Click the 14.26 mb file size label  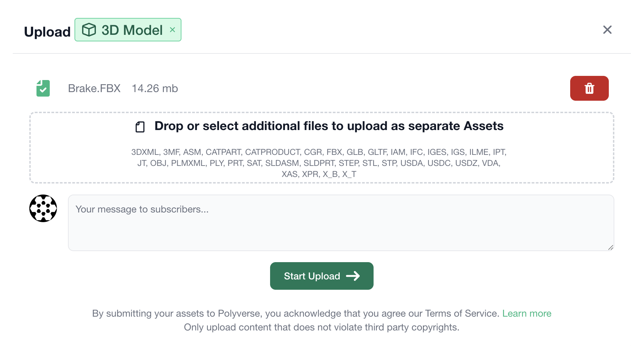point(155,88)
